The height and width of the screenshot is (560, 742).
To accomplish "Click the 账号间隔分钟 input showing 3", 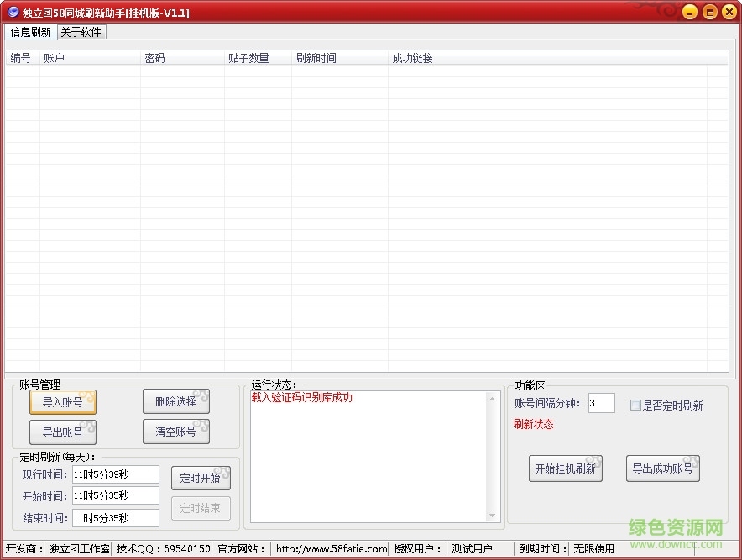I will pyautogui.click(x=601, y=404).
